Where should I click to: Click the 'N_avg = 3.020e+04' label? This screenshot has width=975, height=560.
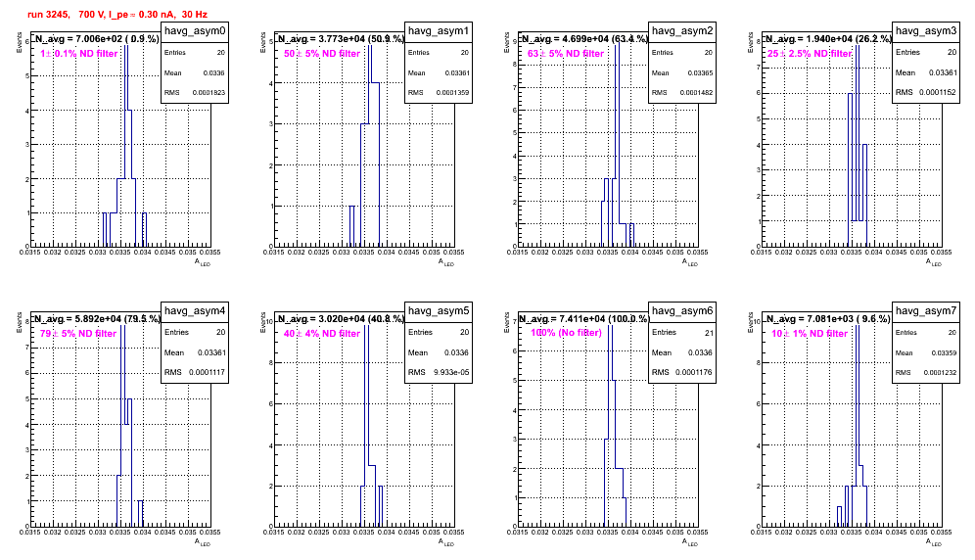(341, 318)
